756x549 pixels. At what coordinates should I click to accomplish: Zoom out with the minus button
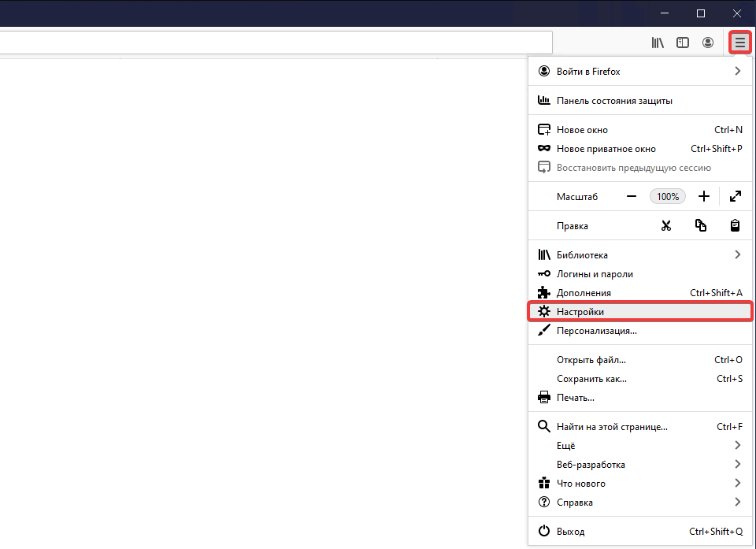632,196
